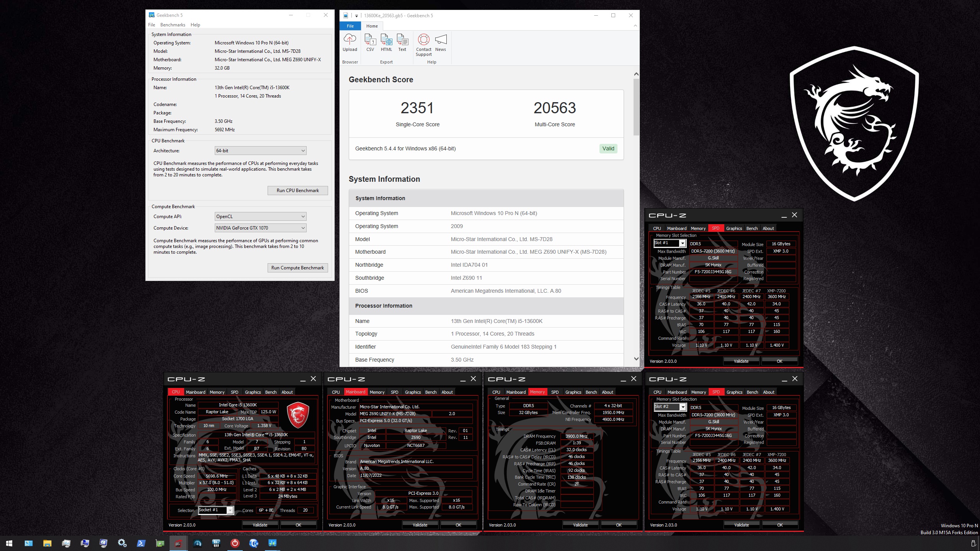This screenshot has width=980, height=551.
Task: Expand the Architecture 64-bit dropdown
Action: (x=260, y=151)
